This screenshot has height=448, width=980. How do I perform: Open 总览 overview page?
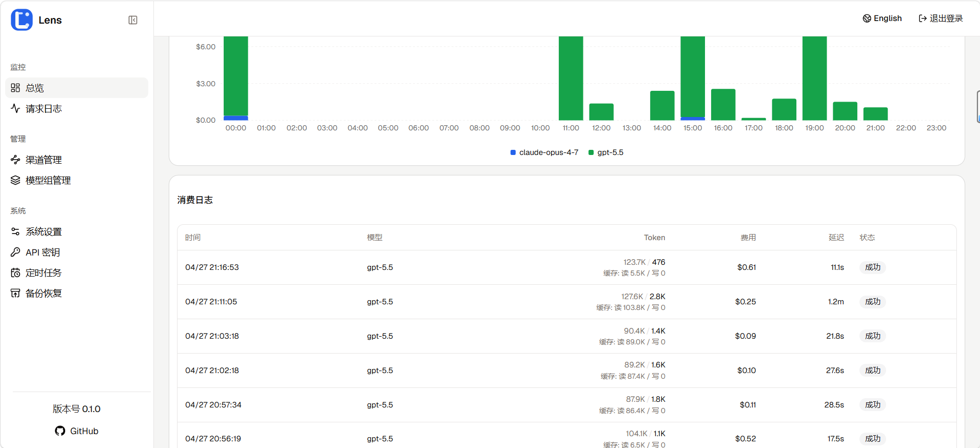pyautogui.click(x=35, y=88)
